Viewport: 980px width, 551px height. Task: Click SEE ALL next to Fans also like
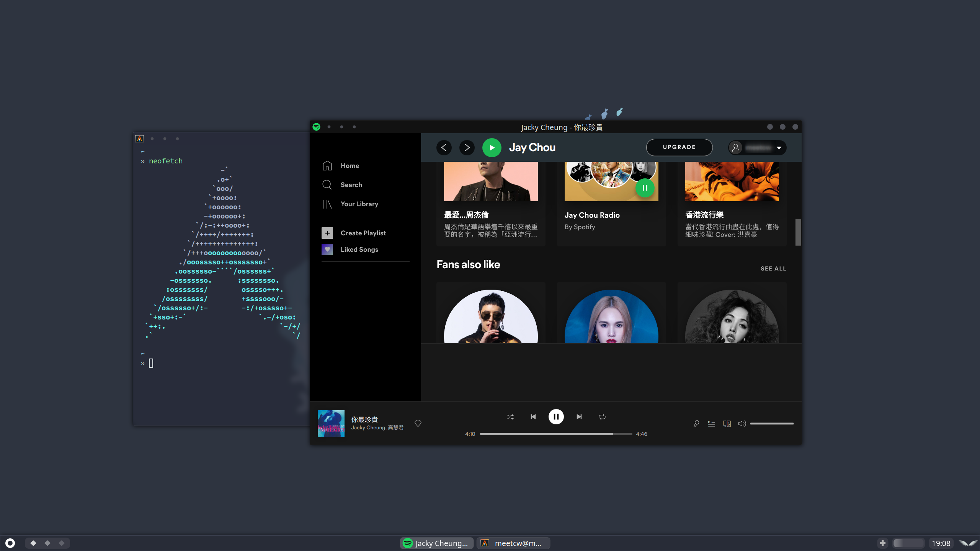(x=773, y=269)
